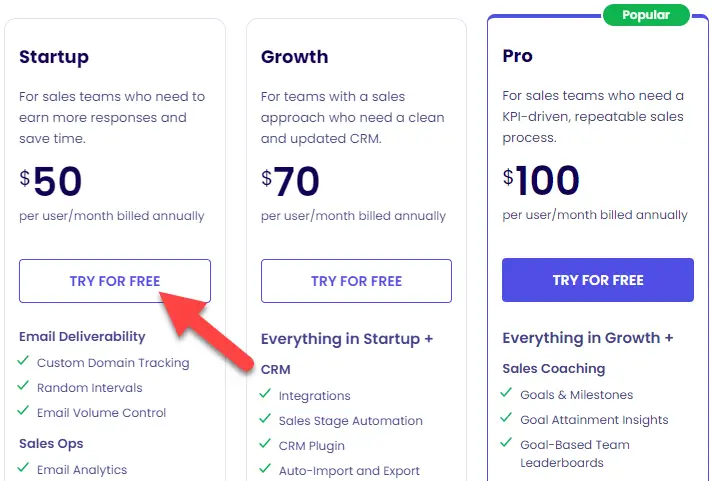This screenshot has width=712, height=481.
Task: Click the Auto-Import and Export feature text
Action: [349, 470]
